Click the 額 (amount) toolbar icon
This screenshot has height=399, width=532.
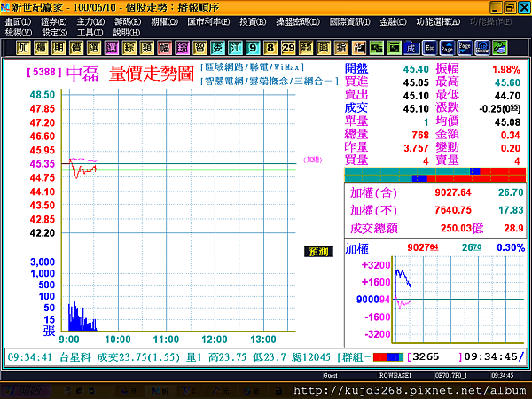click(x=306, y=48)
